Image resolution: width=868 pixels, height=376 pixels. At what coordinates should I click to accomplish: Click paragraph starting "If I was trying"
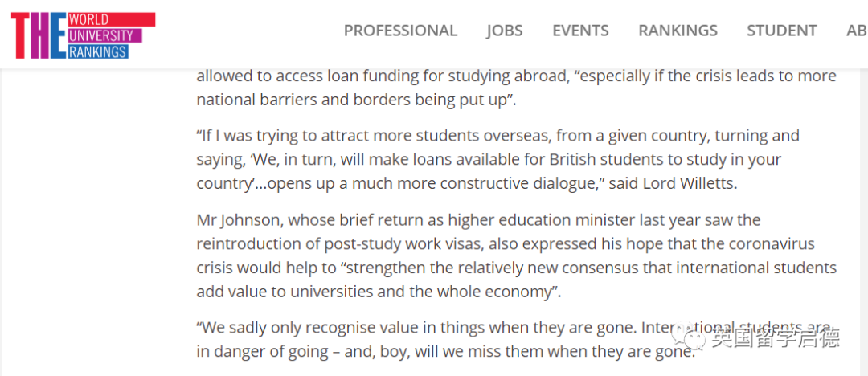coord(497,159)
